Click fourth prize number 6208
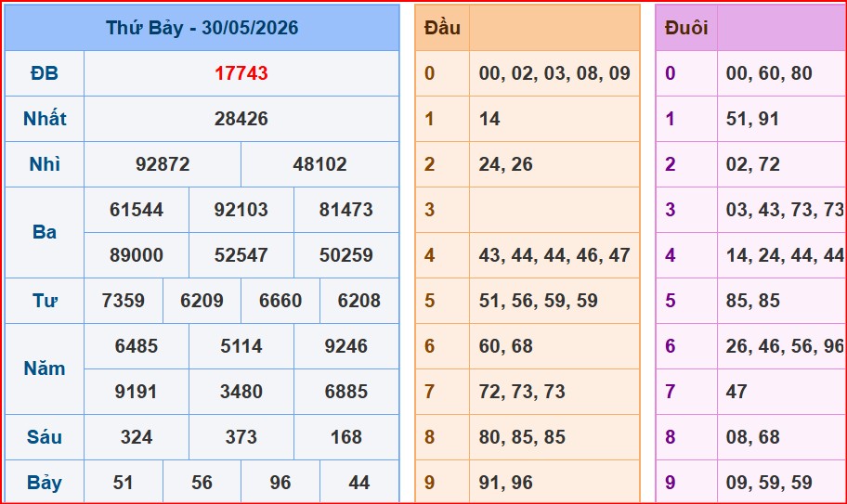The height and width of the screenshot is (504, 847). tap(358, 301)
